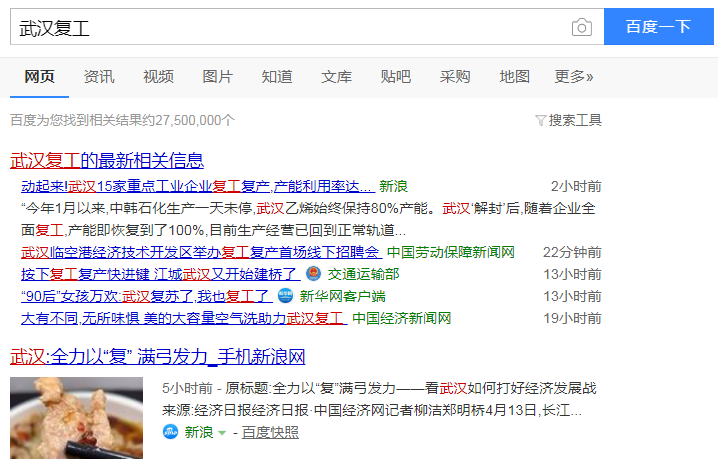
Task: Switch to the 资讯 tab
Action: pos(99,76)
